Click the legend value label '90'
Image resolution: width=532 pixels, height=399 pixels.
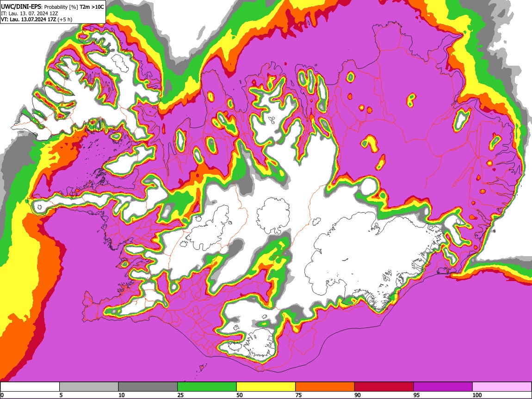point(358,395)
